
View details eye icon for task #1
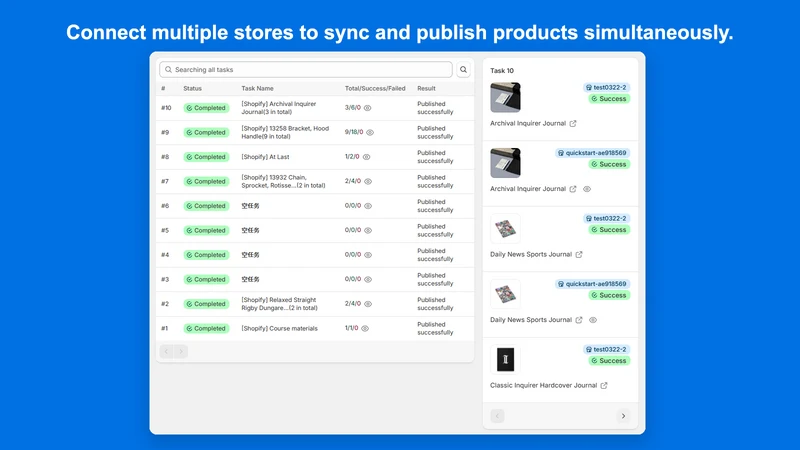365,328
